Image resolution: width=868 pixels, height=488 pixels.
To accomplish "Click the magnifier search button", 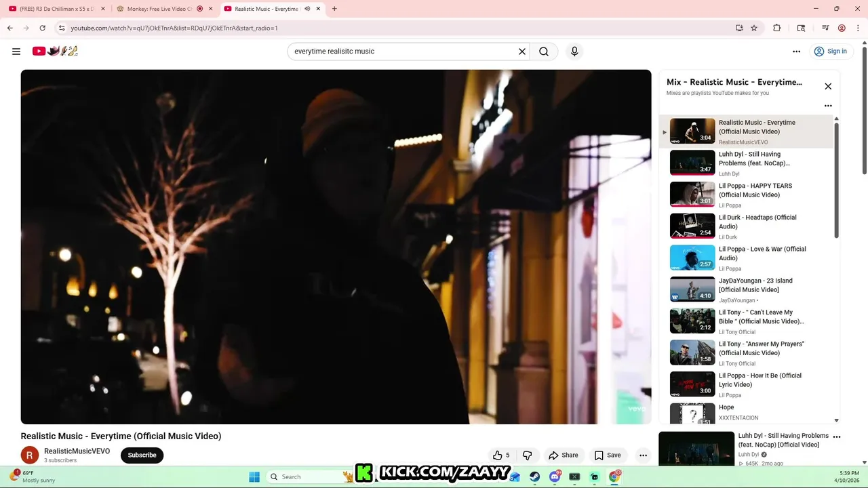I will point(544,52).
